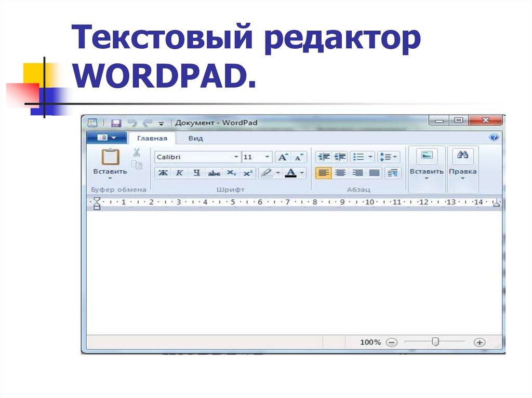Maximize the WordPad window
Screen dimensions: 532x398
[x=459, y=120]
